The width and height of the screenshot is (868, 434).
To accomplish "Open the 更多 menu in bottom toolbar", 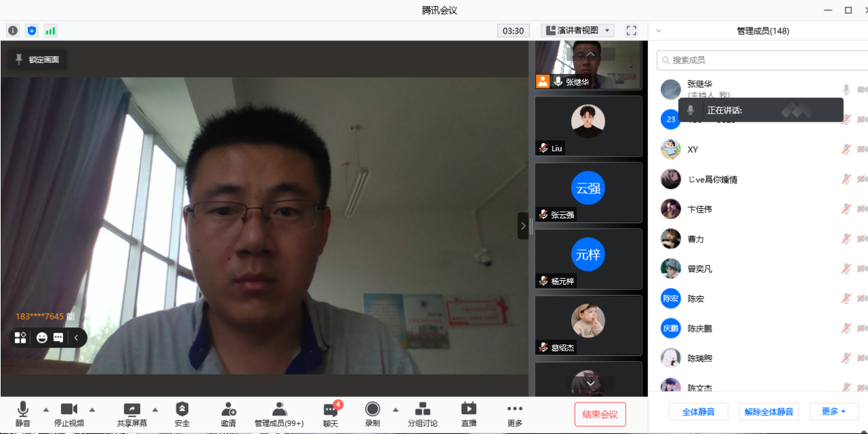I will click(x=515, y=414).
